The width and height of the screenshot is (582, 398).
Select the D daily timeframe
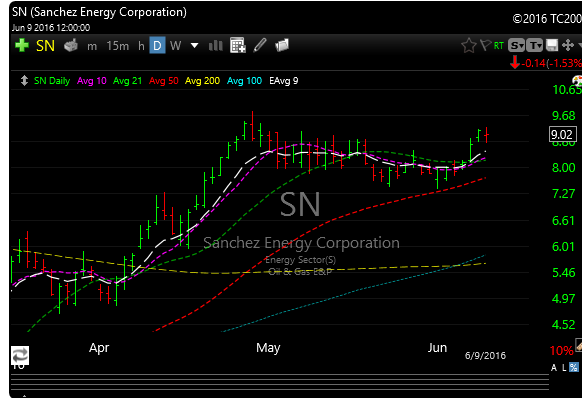pyautogui.click(x=157, y=45)
